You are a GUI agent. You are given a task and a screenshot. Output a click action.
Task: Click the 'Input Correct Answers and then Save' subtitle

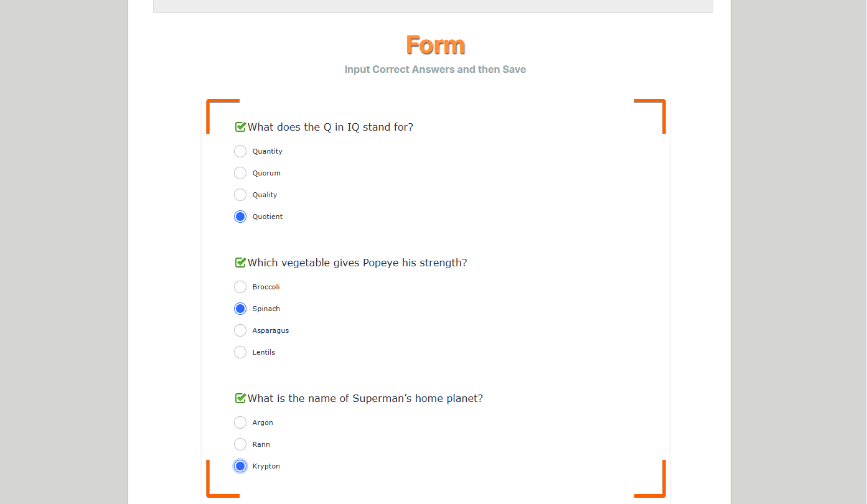pos(435,70)
